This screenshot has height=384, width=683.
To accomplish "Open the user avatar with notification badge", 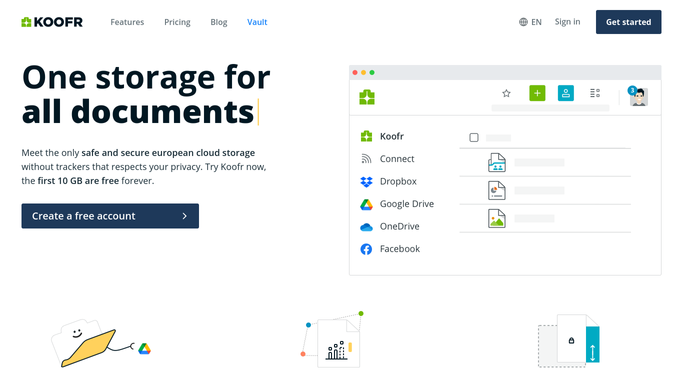I will pyautogui.click(x=638, y=96).
